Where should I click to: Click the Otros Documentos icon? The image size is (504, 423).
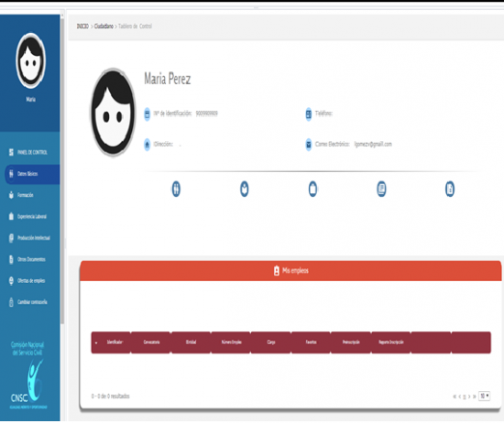pyautogui.click(x=11, y=259)
